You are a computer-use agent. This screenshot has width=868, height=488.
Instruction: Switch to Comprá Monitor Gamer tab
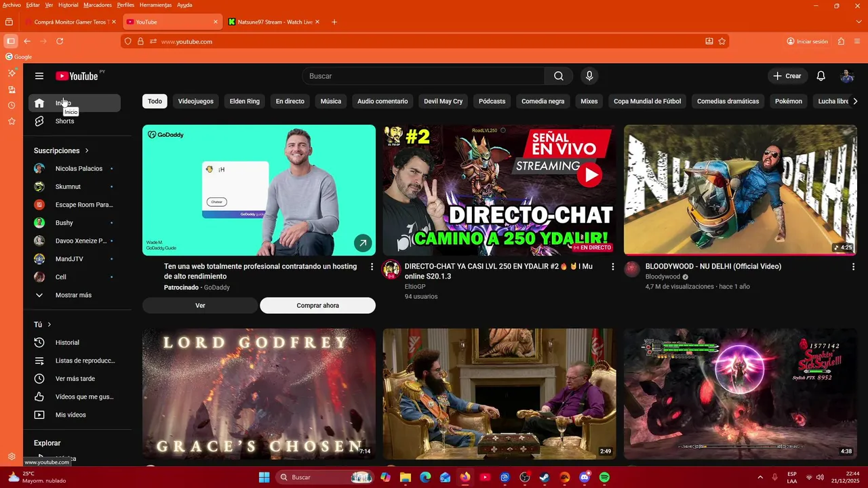pyautogui.click(x=71, y=22)
